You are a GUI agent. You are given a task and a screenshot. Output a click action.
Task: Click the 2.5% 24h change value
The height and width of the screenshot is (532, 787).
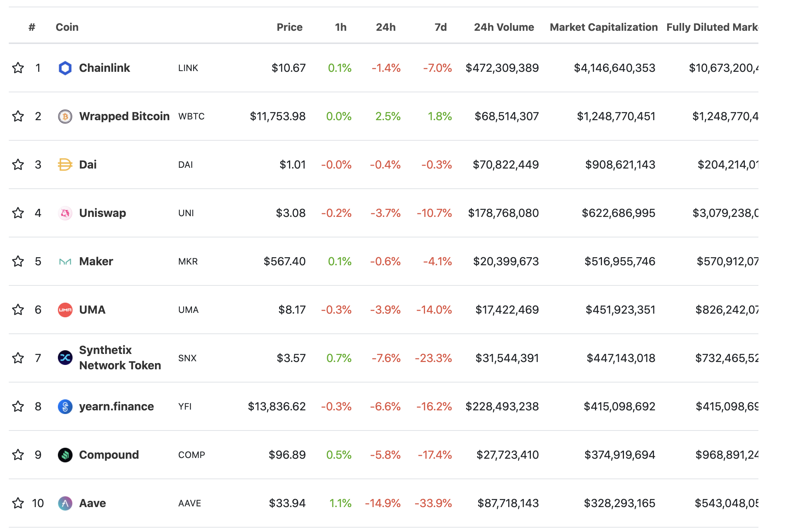(x=388, y=116)
